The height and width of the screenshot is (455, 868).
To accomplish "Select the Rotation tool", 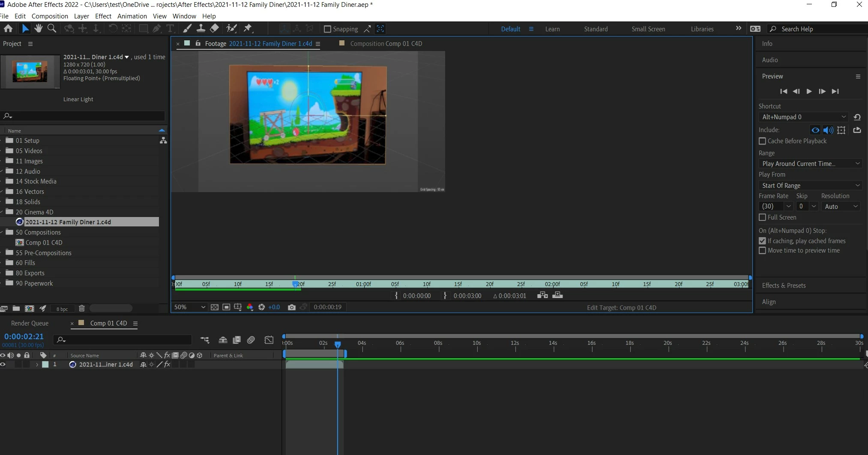I will [113, 28].
